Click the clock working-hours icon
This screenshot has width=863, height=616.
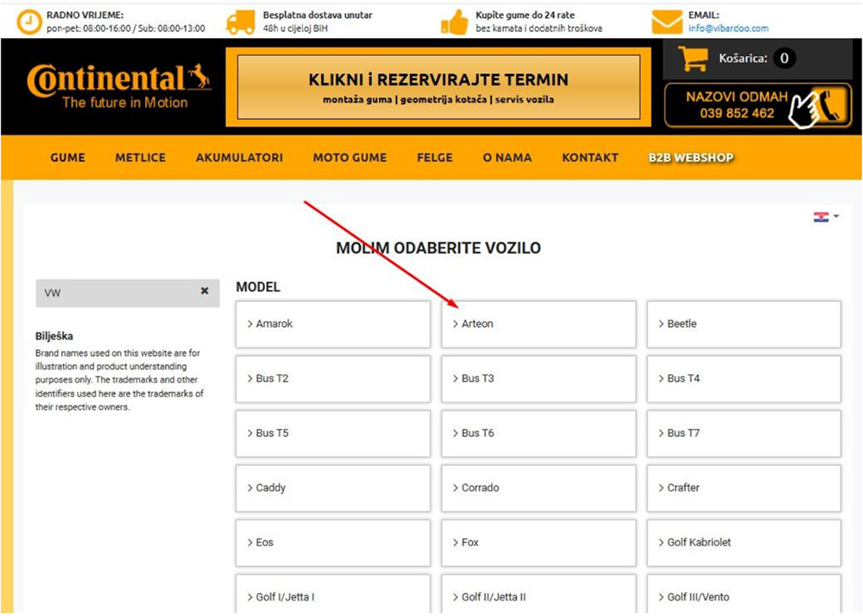(x=28, y=22)
